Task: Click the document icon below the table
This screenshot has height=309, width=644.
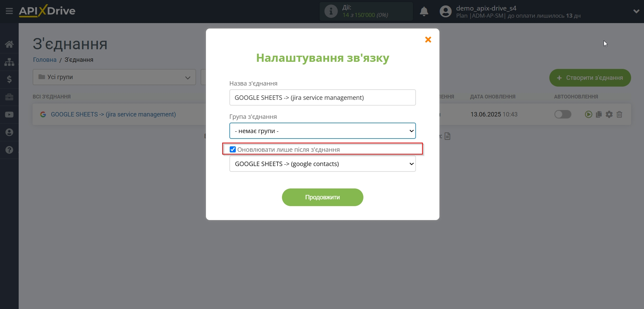Action: (448, 136)
